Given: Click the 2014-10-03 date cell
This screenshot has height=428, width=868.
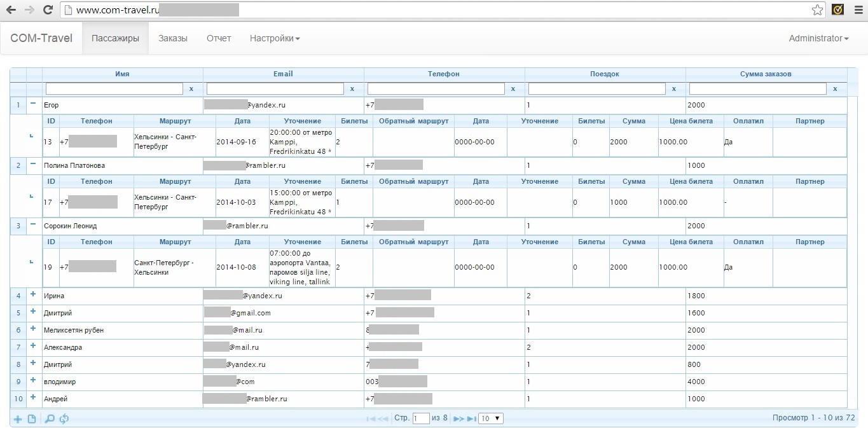Looking at the screenshot, I should (x=242, y=202).
